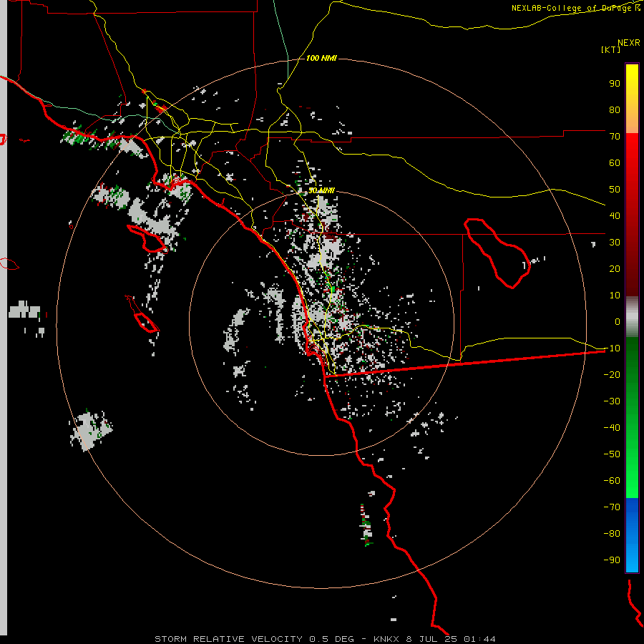Click the 8 JUL 25 date in the caption
This screenshot has height=644, width=644.
tap(431, 639)
